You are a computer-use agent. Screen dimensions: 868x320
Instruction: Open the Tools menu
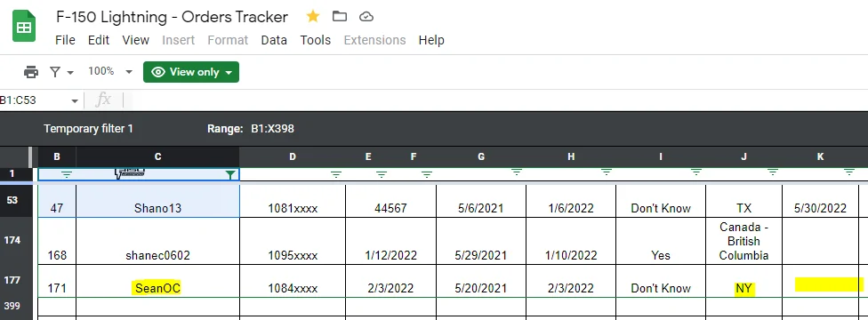pos(316,40)
